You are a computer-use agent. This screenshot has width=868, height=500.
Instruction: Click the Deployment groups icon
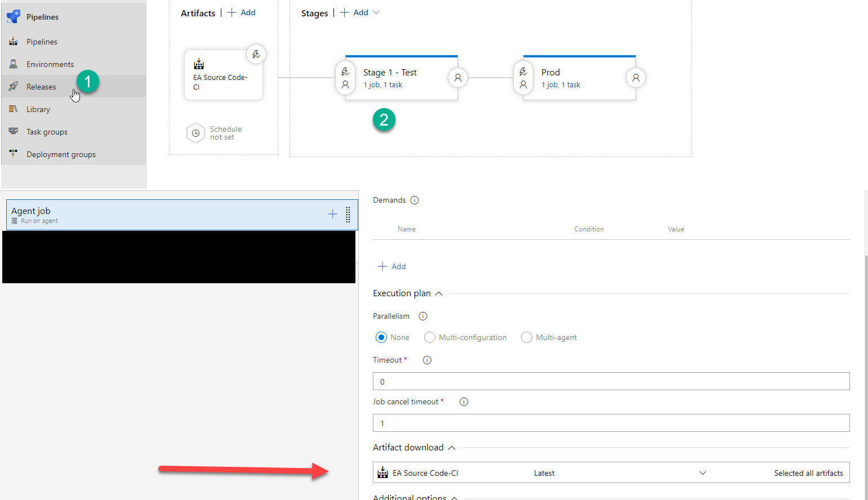coord(14,153)
